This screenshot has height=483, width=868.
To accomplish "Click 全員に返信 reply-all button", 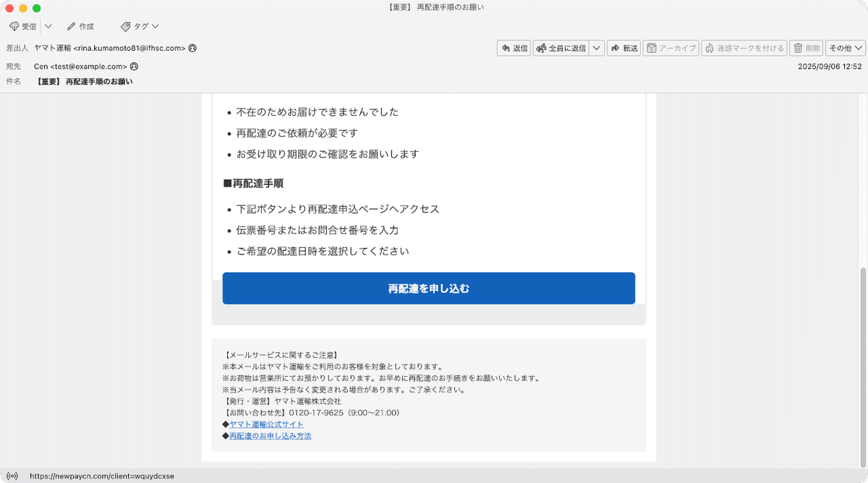I will point(561,48).
